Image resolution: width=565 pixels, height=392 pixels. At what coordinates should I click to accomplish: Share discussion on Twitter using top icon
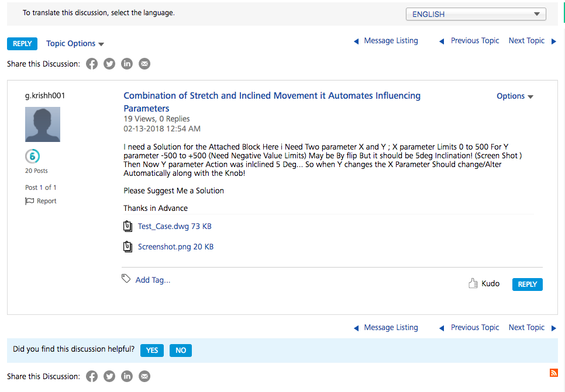click(x=109, y=64)
